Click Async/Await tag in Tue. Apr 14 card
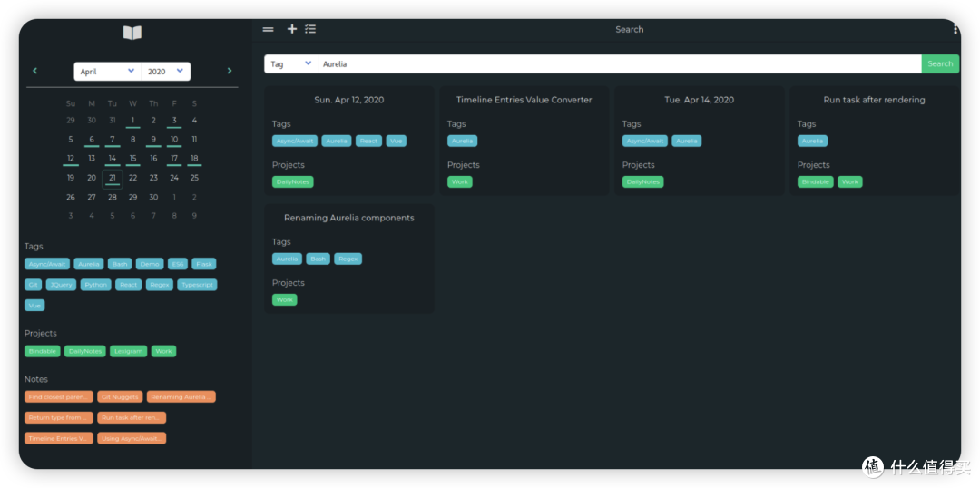 click(645, 141)
